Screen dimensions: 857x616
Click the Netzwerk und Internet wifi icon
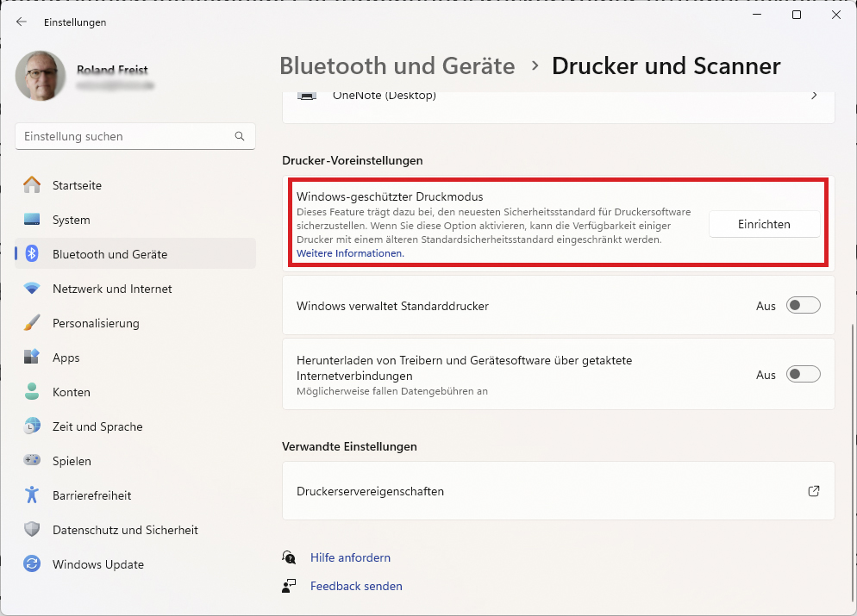click(x=32, y=289)
